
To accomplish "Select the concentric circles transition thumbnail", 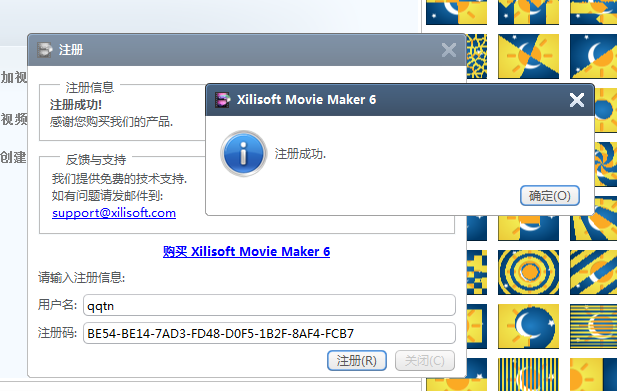I will click(x=528, y=272).
